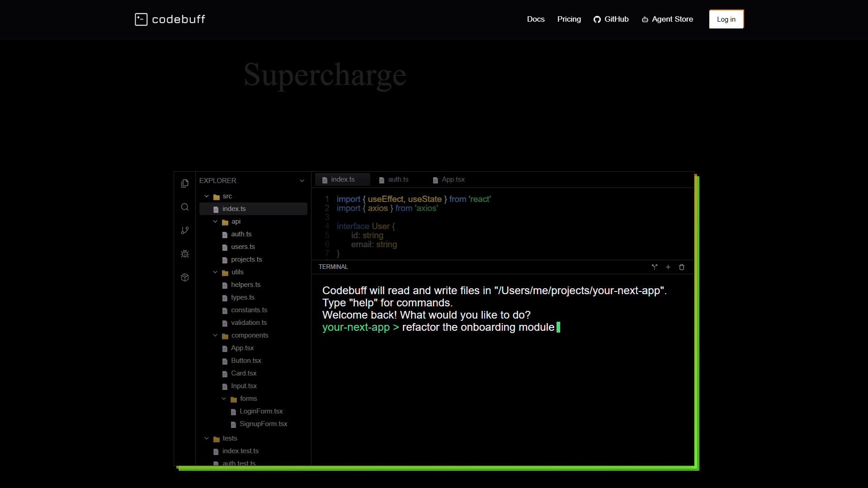The image size is (868, 488).
Task: Click the split terminal icon
Action: click(x=654, y=267)
